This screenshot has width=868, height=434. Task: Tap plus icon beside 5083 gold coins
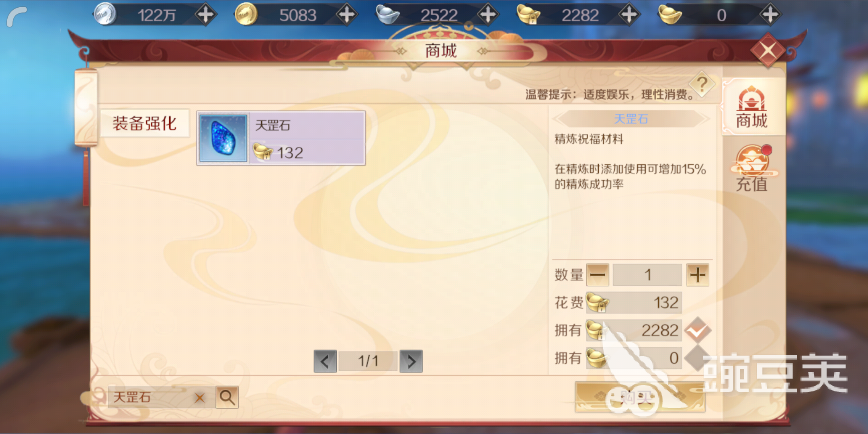coord(347,15)
